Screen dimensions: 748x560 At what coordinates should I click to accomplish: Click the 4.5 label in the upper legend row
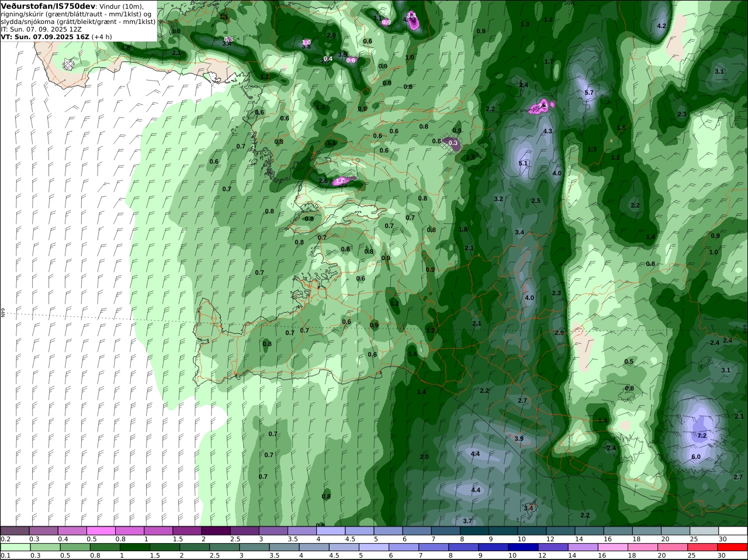[x=351, y=539]
